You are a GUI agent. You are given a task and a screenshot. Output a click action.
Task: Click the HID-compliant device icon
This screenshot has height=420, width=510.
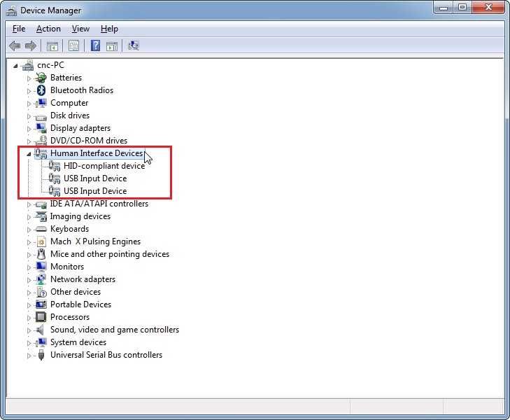(x=55, y=166)
